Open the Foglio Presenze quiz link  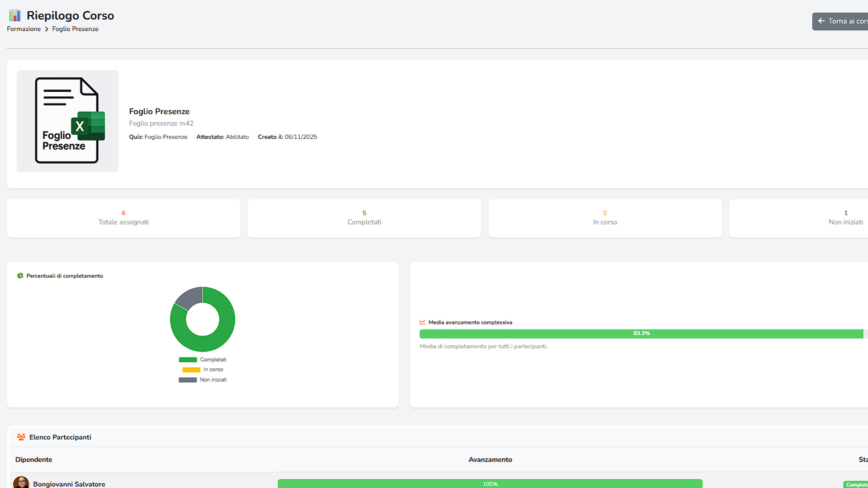(x=165, y=137)
